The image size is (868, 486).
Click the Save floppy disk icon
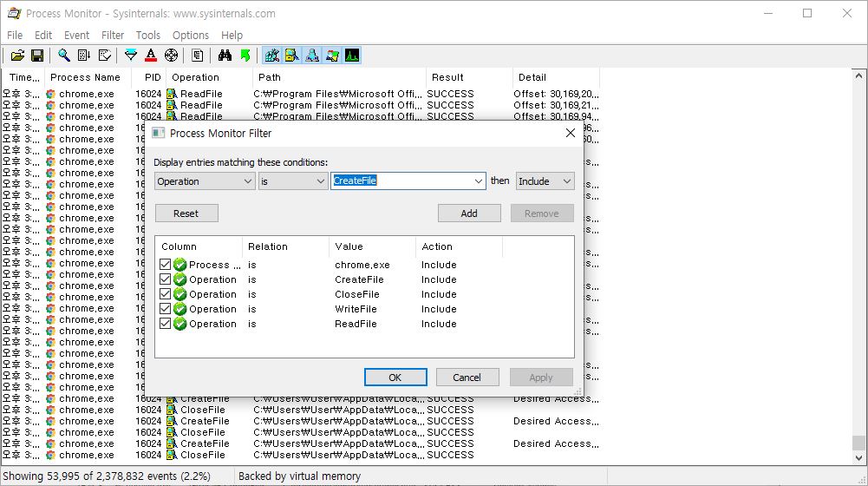click(37, 56)
